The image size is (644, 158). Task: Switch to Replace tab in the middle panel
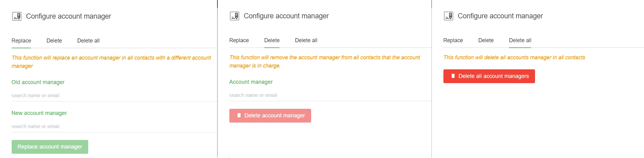[x=239, y=40]
